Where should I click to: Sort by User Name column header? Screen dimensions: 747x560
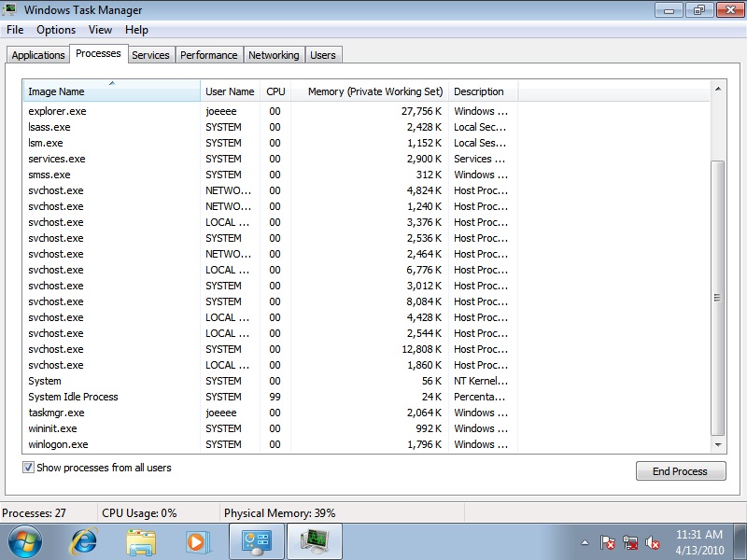coord(230,91)
